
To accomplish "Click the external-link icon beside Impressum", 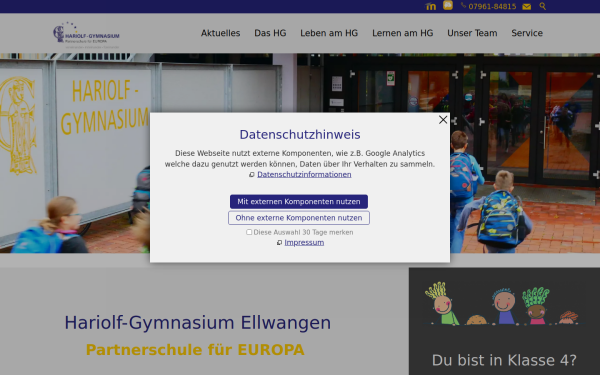I will pos(279,243).
